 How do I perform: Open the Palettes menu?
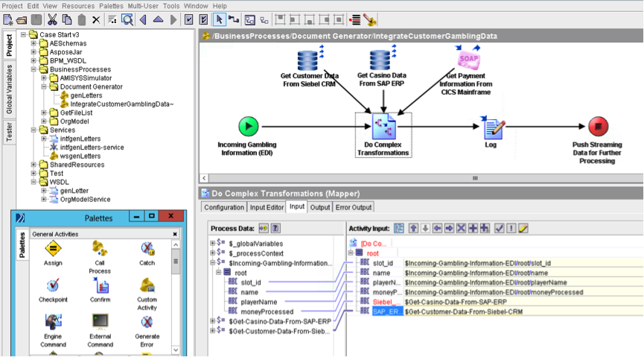pos(111,6)
